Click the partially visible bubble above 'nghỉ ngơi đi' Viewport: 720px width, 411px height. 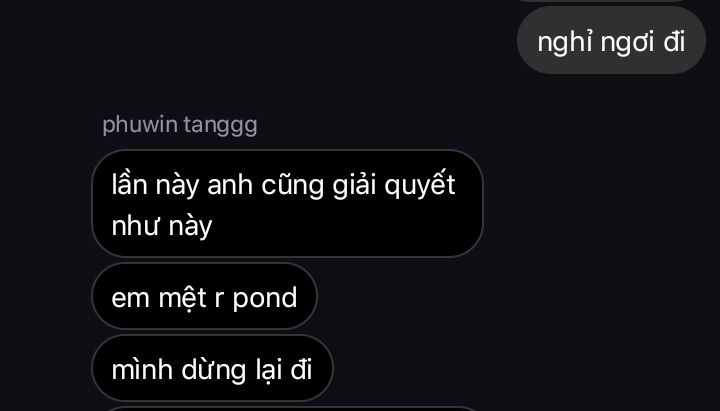click(x=602, y=1)
